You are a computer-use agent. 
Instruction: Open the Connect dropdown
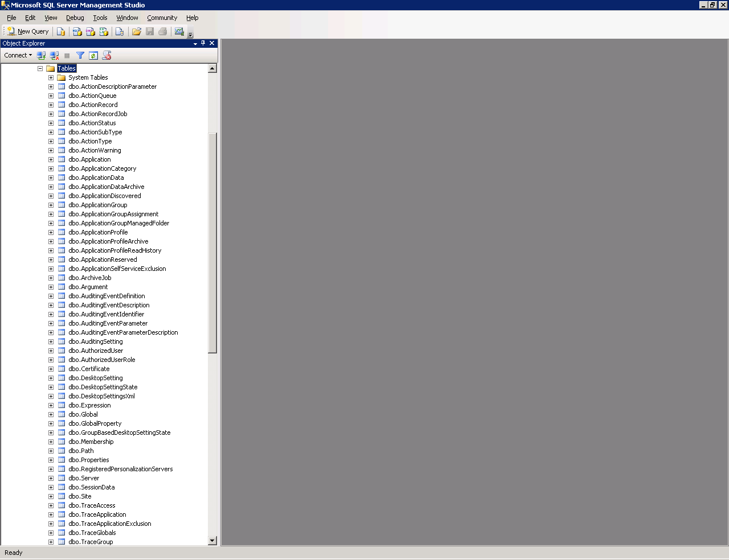pos(18,56)
